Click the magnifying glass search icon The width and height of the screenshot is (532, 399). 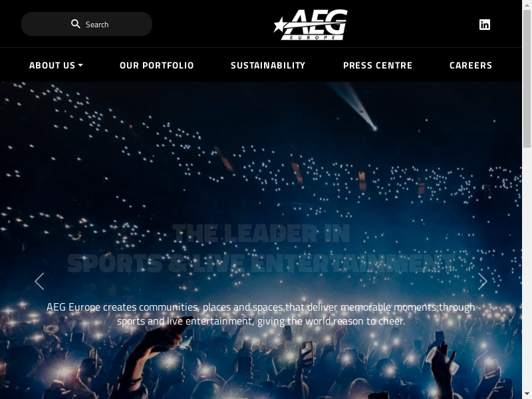coord(75,24)
